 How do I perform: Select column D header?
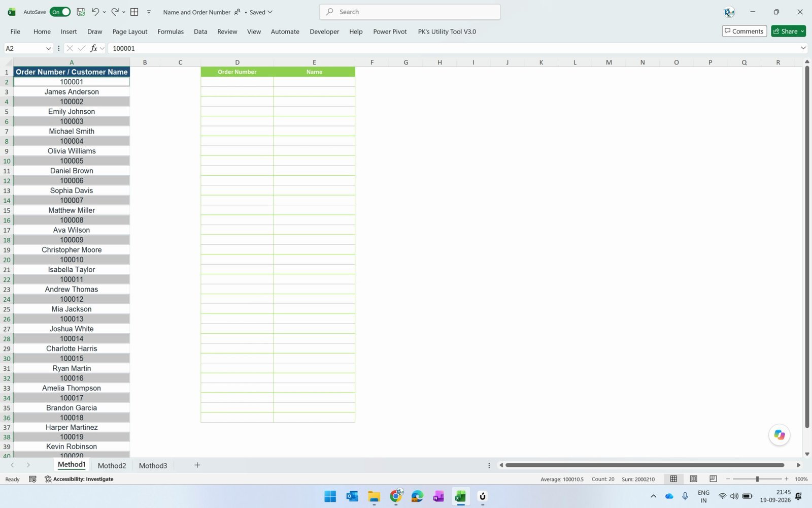click(237, 62)
